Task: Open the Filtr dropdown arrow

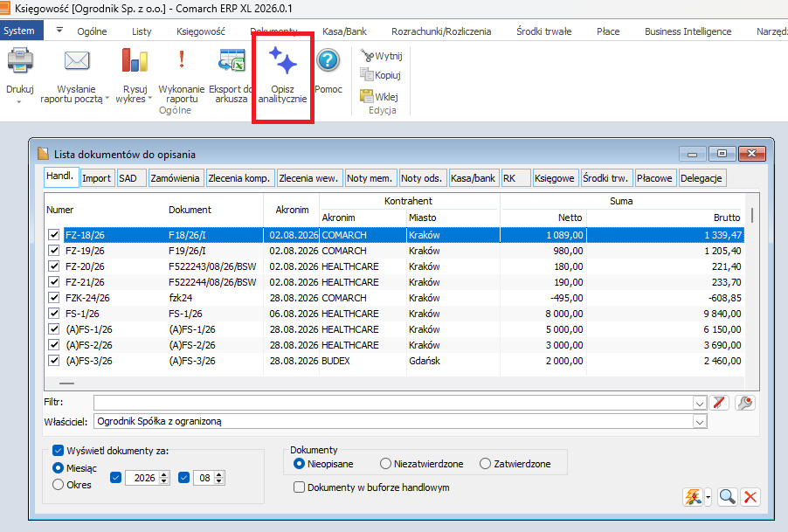Action: [x=700, y=403]
